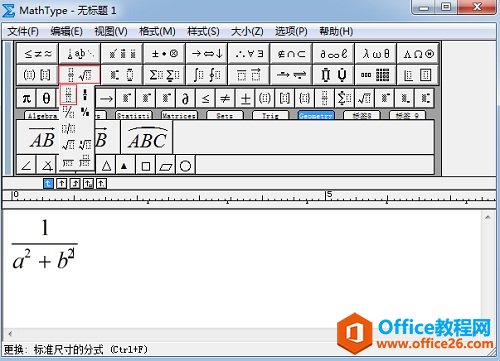This screenshot has width=500, height=361.
Task: Open the 编辑(E) menu
Action: [x=67, y=31]
